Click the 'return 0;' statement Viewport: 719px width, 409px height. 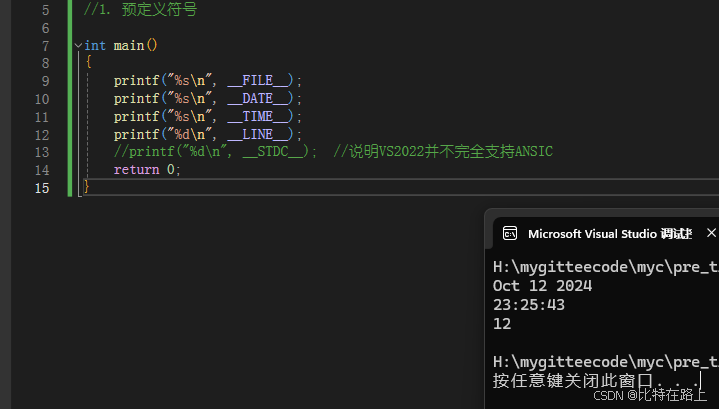pos(147,170)
